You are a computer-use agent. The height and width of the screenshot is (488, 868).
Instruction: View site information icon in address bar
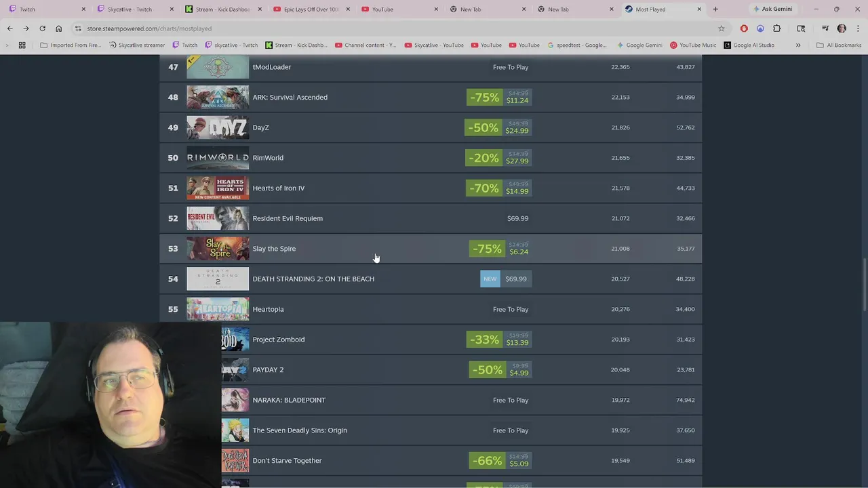[x=78, y=28]
